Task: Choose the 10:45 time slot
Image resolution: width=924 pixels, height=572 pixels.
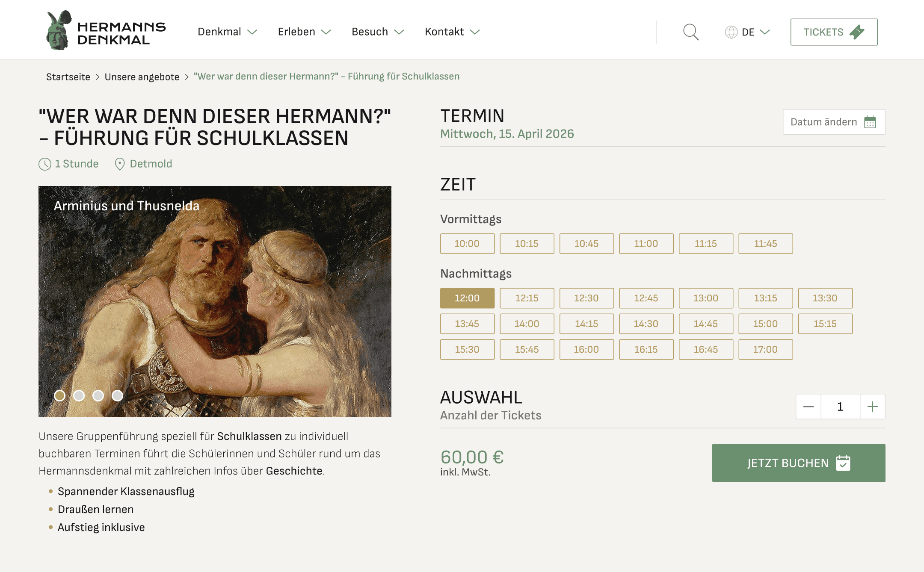Action: pos(586,244)
